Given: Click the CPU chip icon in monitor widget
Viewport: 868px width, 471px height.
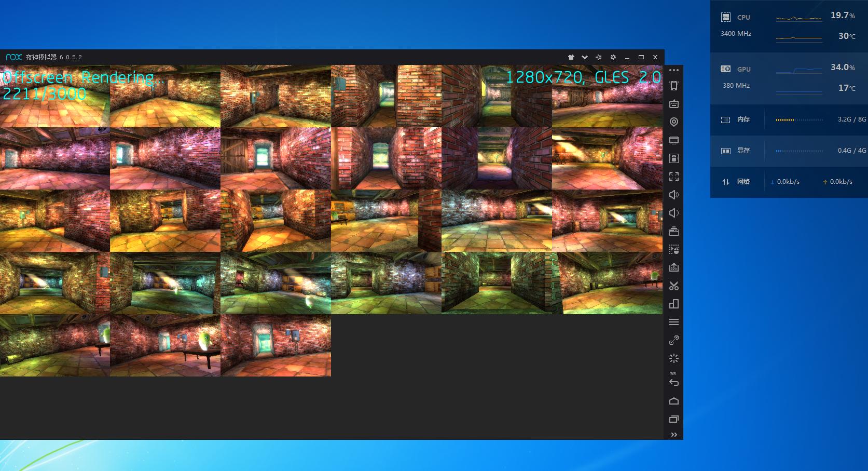Looking at the screenshot, I should point(726,17).
